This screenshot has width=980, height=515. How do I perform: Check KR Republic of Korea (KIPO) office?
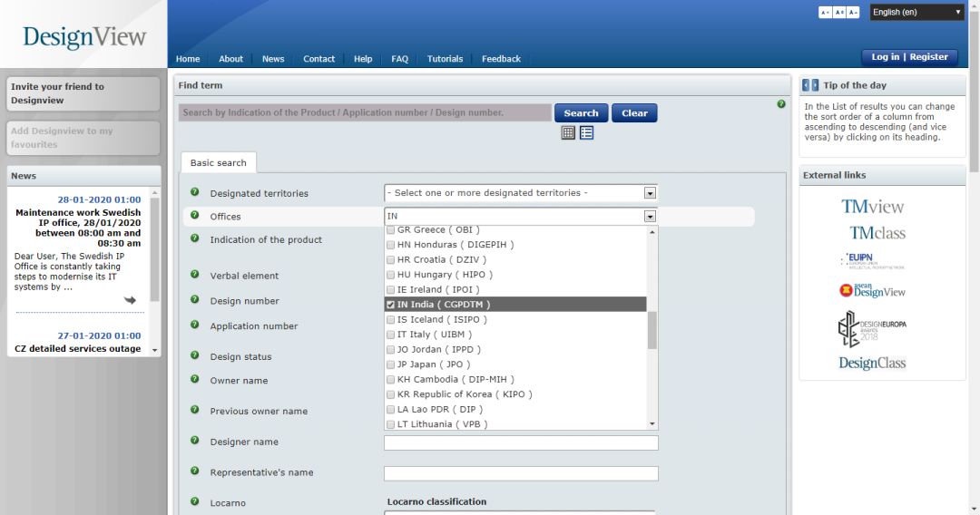(x=390, y=394)
